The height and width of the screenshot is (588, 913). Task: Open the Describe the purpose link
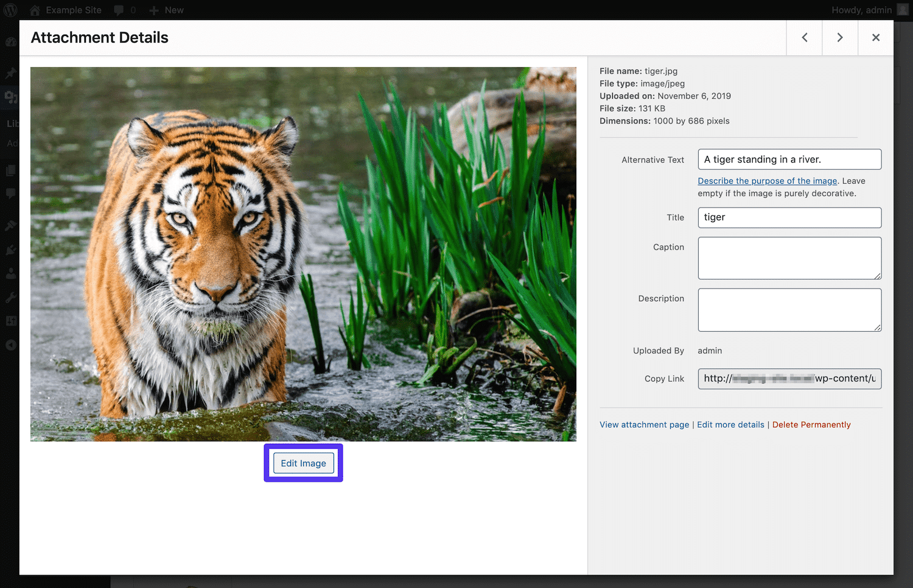[x=767, y=181]
